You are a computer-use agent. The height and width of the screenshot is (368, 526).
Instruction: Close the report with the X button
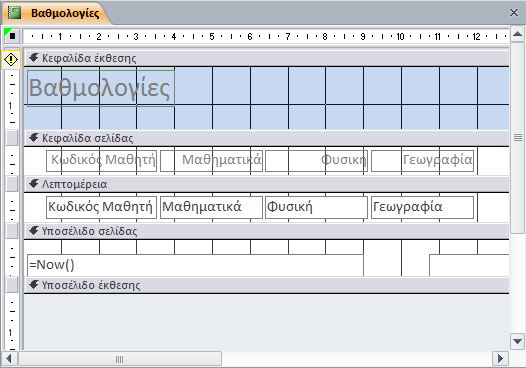click(x=514, y=13)
